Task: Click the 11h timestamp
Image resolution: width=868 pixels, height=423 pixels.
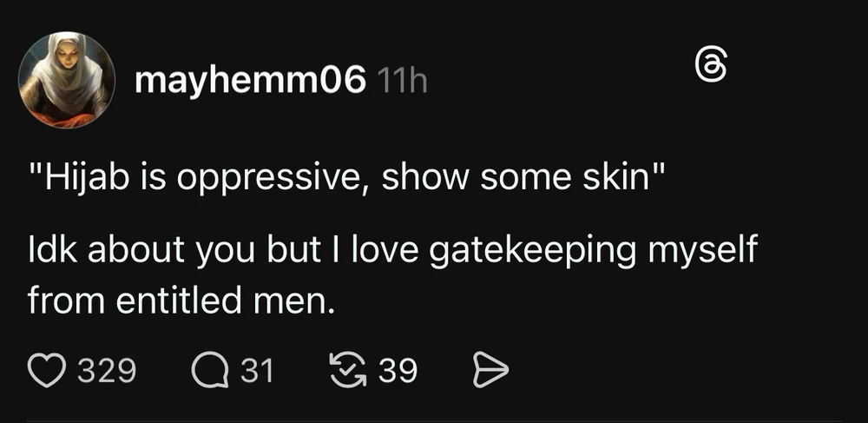Action: [403, 83]
